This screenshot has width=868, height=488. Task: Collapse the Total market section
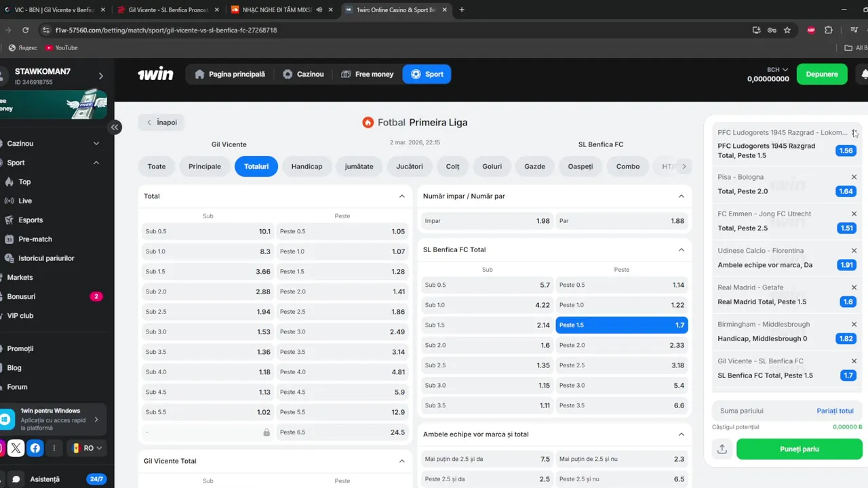(401, 196)
